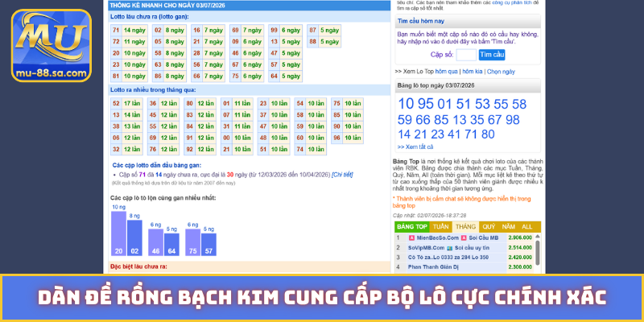This screenshot has width=644, height=322.
Task: Click the >> Xem tất cả link
Action: pyautogui.click(x=415, y=147)
